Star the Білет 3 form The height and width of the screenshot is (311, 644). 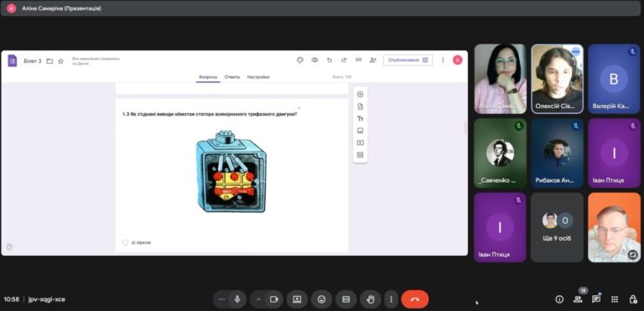[x=60, y=61]
